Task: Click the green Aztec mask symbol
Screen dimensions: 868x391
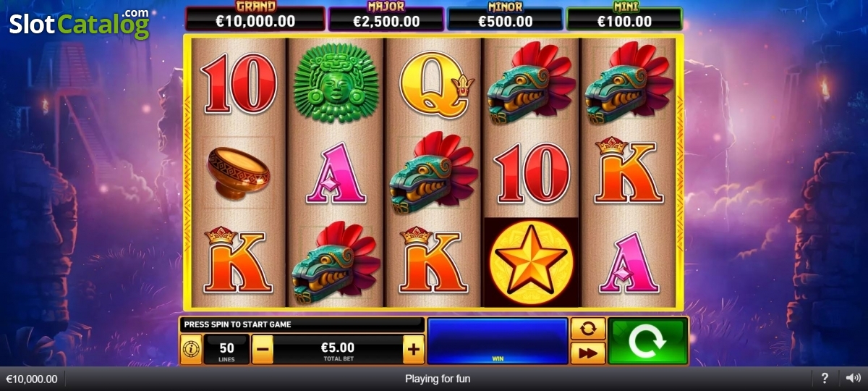Action: click(x=336, y=84)
